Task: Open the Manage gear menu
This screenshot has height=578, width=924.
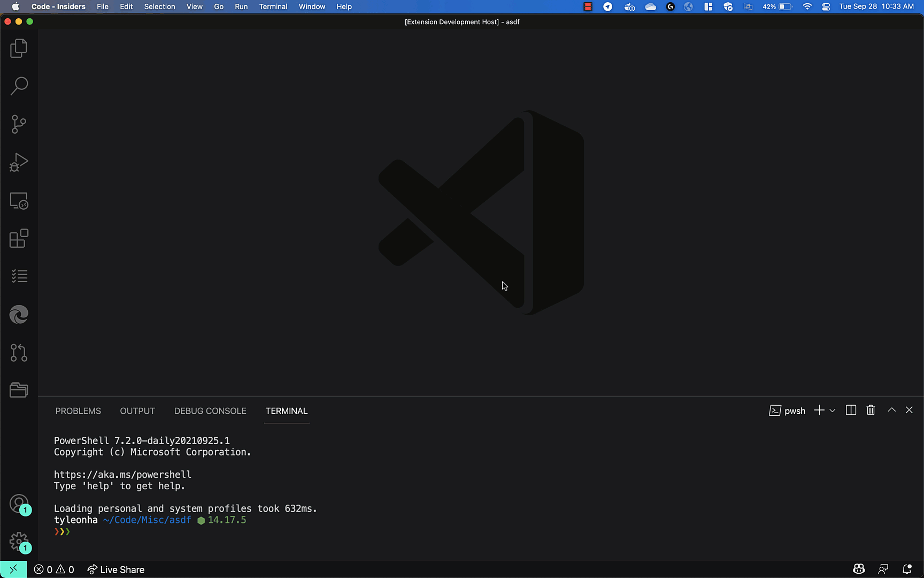Action: pyautogui.click(x=19, y=541)
